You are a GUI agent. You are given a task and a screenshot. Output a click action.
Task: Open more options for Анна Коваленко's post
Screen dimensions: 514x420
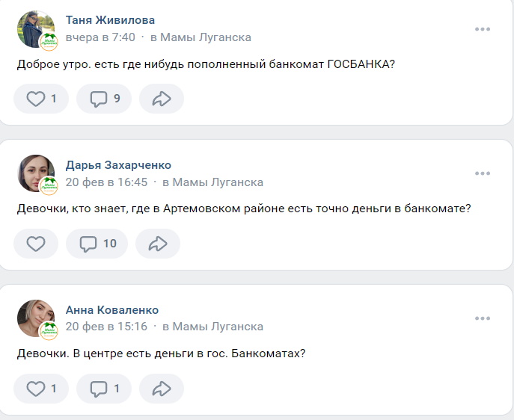click(483, 318)
